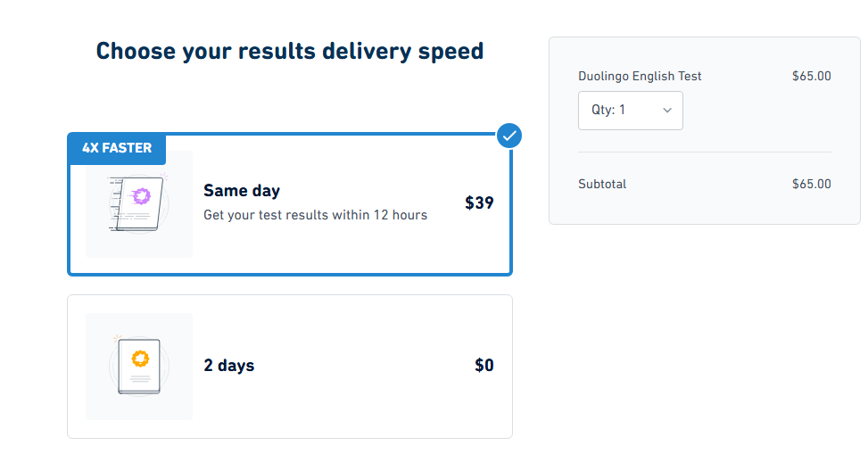Viewport: 868px width, 454px height.
Task: Click the Subtotal $65.00 amount
Action: click(x=812, y=185)
